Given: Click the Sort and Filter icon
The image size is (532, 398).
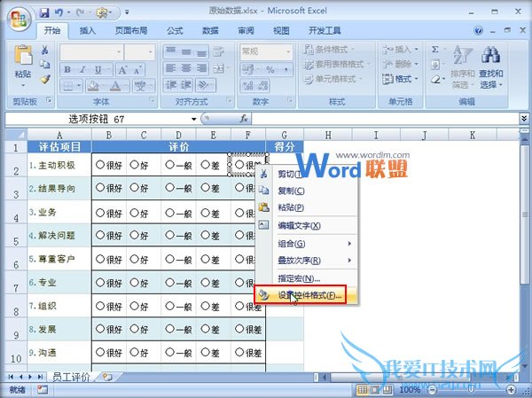Looking at the screenshot, I should tap(462, 55).
